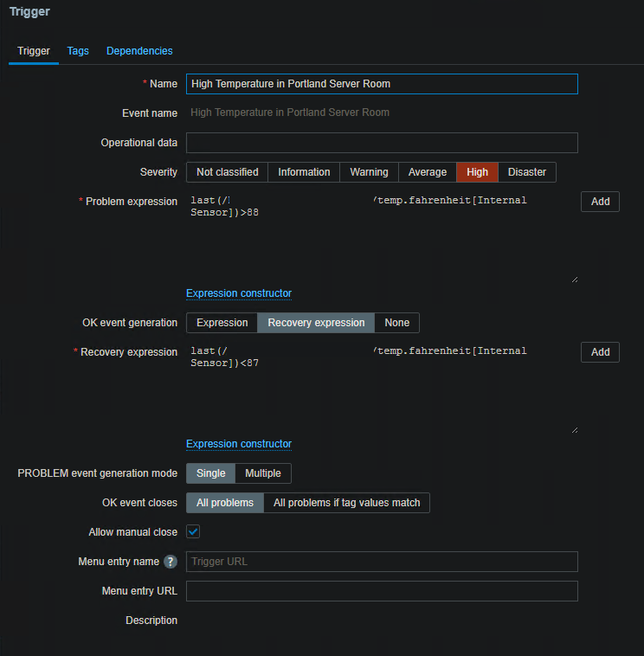
Task: Set severity to Information
Action: (304, 172)
